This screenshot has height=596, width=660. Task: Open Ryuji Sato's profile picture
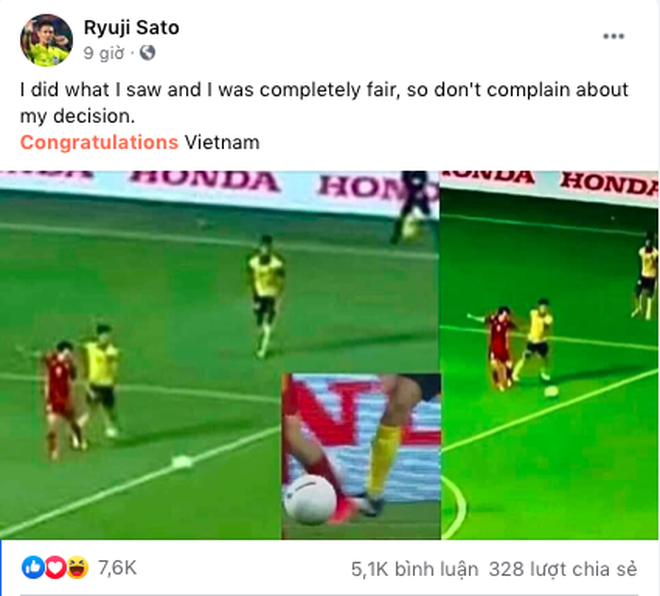[x=46, y=40]
